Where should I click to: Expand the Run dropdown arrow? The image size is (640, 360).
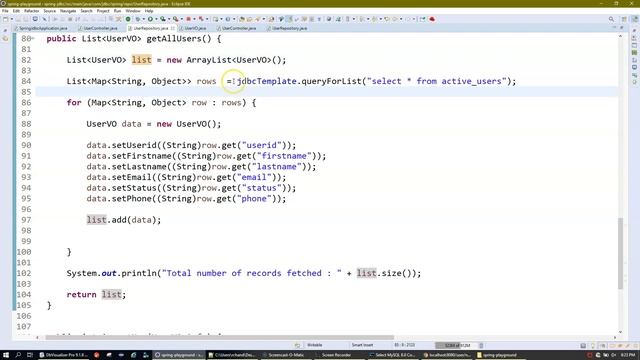point(156,19)
